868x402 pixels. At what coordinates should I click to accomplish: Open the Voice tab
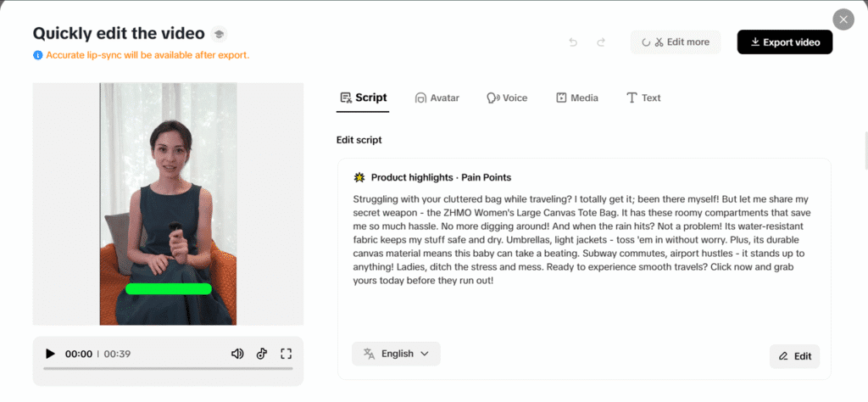pyautogui.click(x=507, y=98)
